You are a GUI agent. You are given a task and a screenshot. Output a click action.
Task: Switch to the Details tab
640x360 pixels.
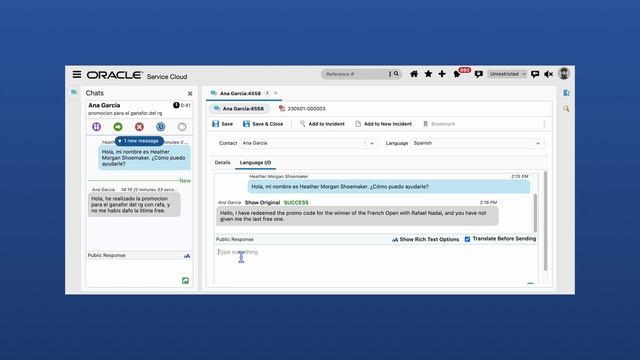[x=222, y=162]
